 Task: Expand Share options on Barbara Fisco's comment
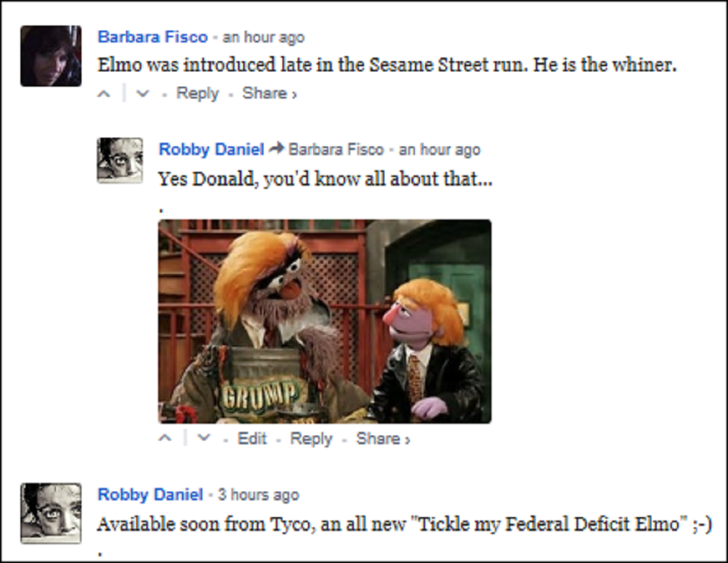tap(270, 93)
